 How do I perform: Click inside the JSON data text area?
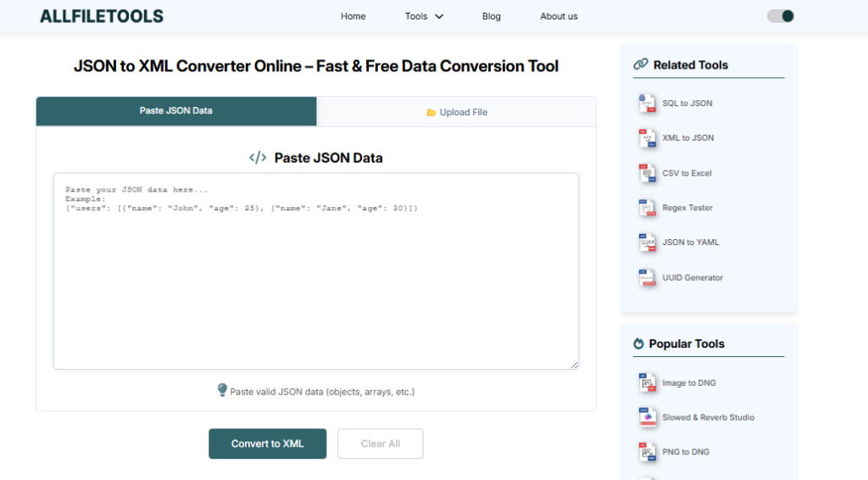point(315,280)
